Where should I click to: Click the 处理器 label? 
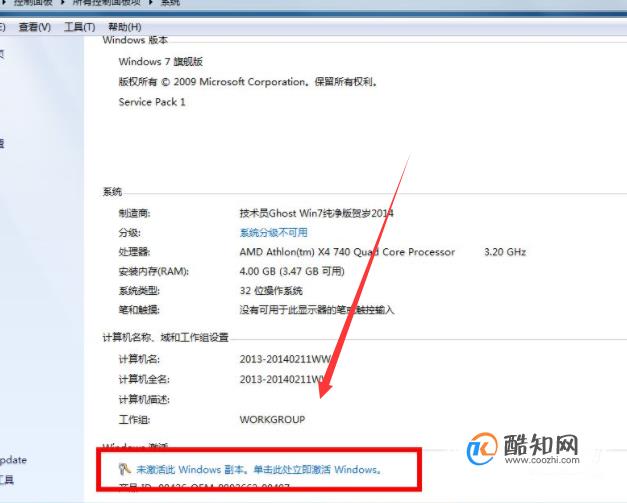[x=134, y=252]
